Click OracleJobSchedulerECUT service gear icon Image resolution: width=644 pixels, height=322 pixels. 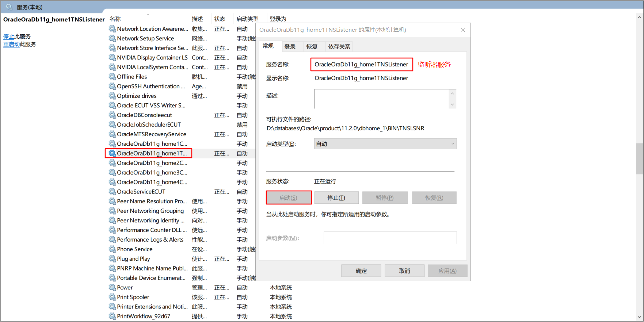click(x=112, y=124)
